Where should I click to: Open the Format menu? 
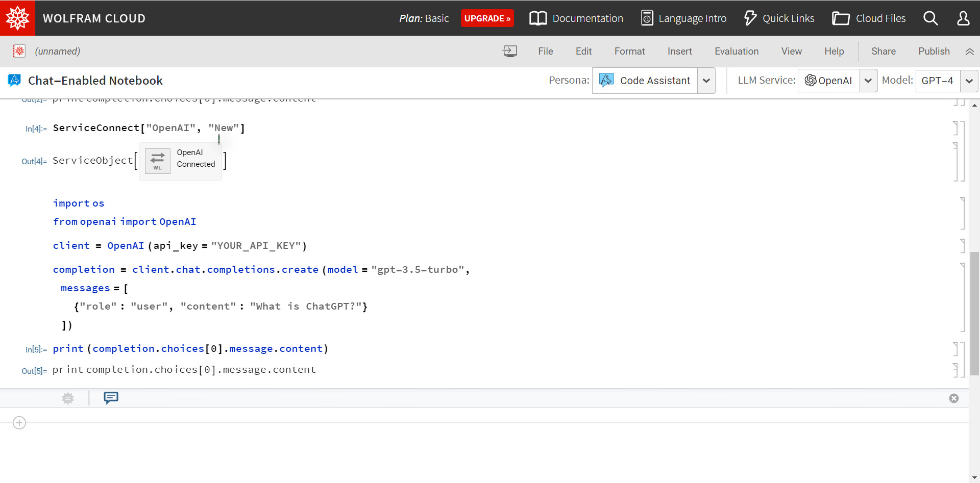click(x=629, y=51)
